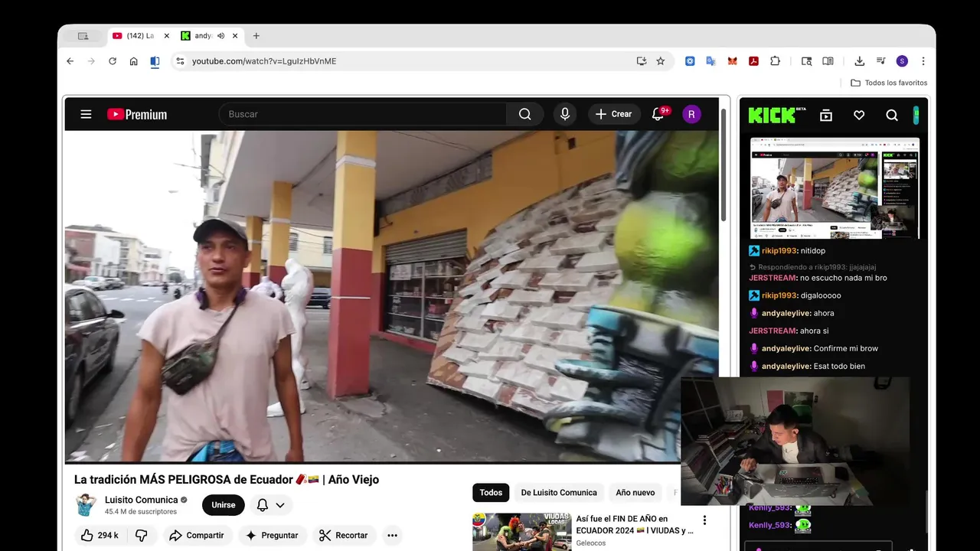Go back with browser back arrow
Image resolution: width=980 pixels, height=551 pixels.
point(70,61)
